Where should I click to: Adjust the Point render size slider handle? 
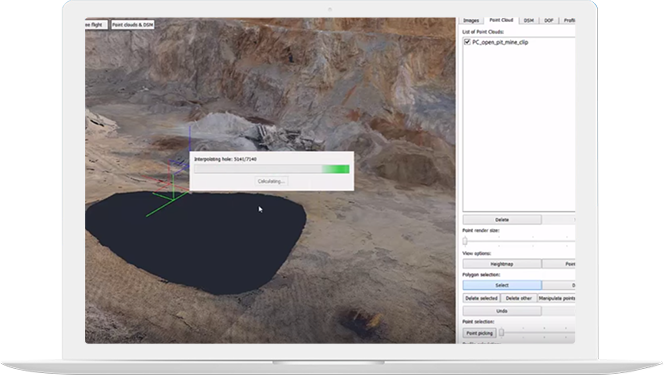(x=465, y=241)
